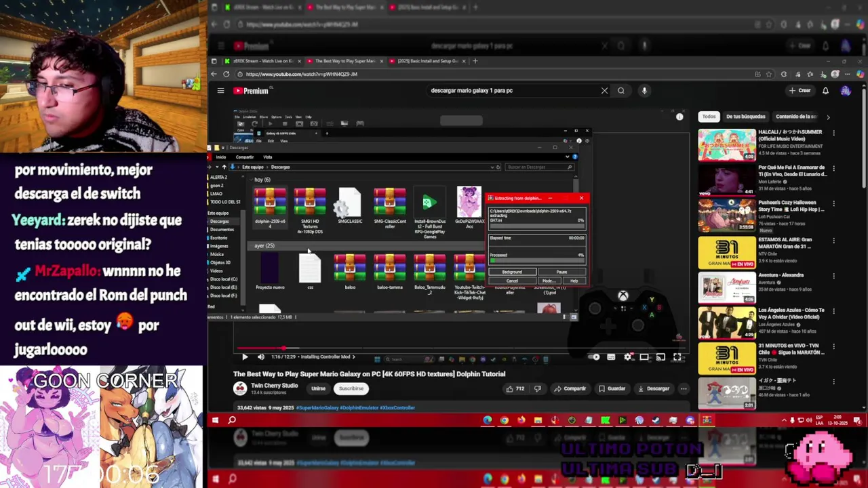The image size is (868, 488).
Task: Click the Crear button on YouTube
Action: 800,91
